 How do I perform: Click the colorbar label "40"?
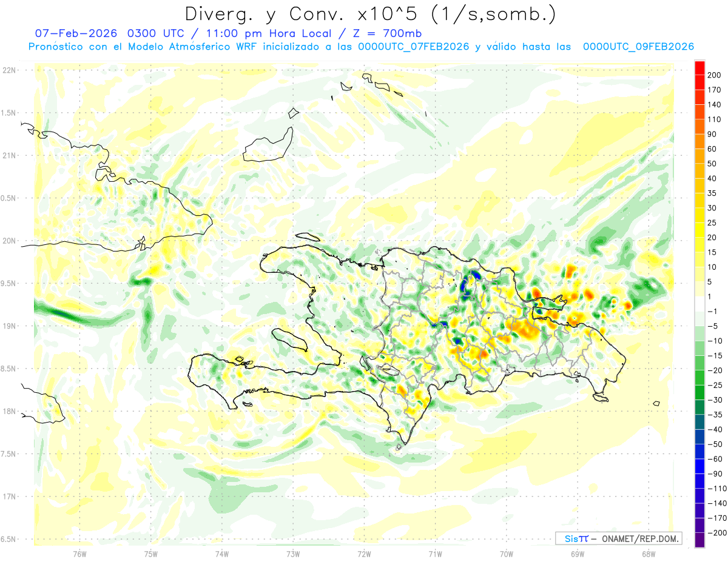tap(713, 179)
